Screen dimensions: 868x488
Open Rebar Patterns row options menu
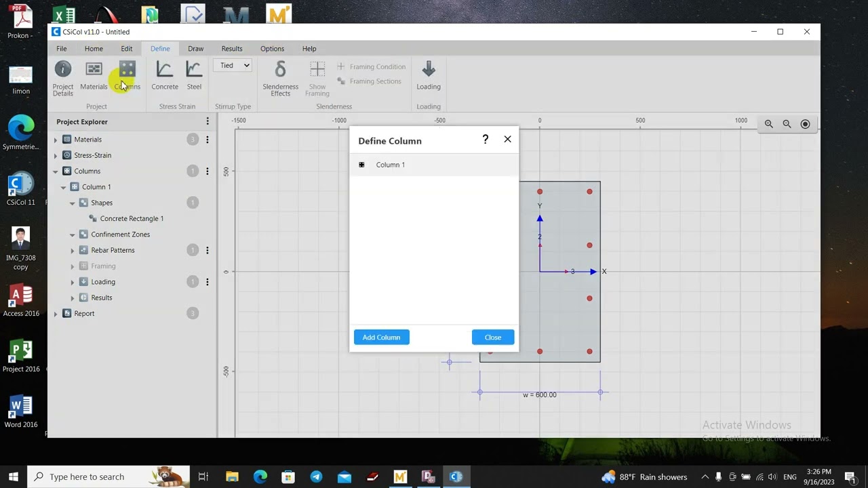208,250
